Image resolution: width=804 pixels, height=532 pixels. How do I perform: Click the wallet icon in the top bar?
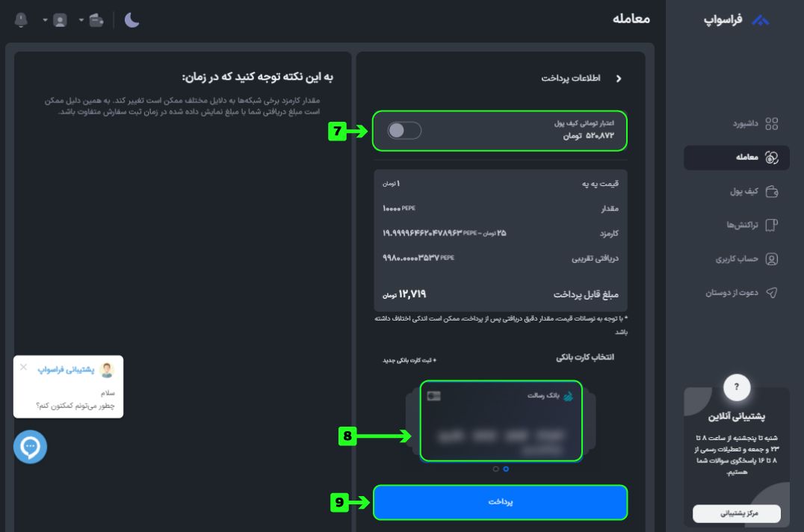point(96,20)
